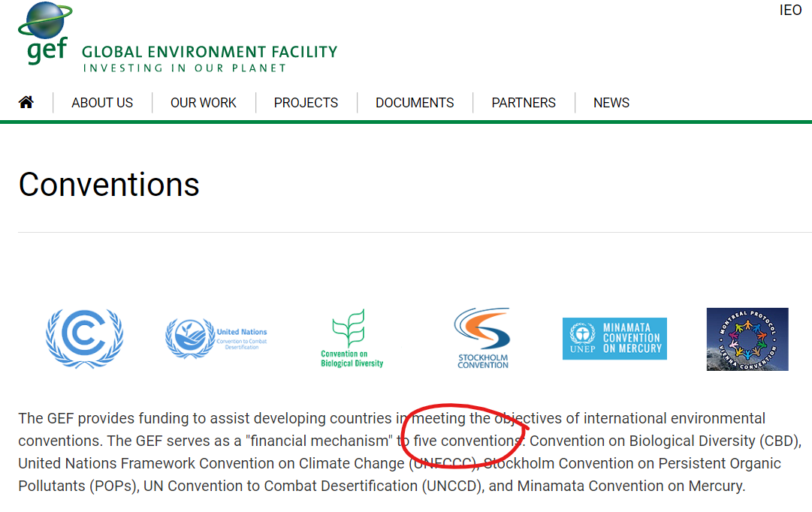Open the UN Combat Desertification logo
The width and height of the screenshot is (812, 512).
tap(216, 339)
